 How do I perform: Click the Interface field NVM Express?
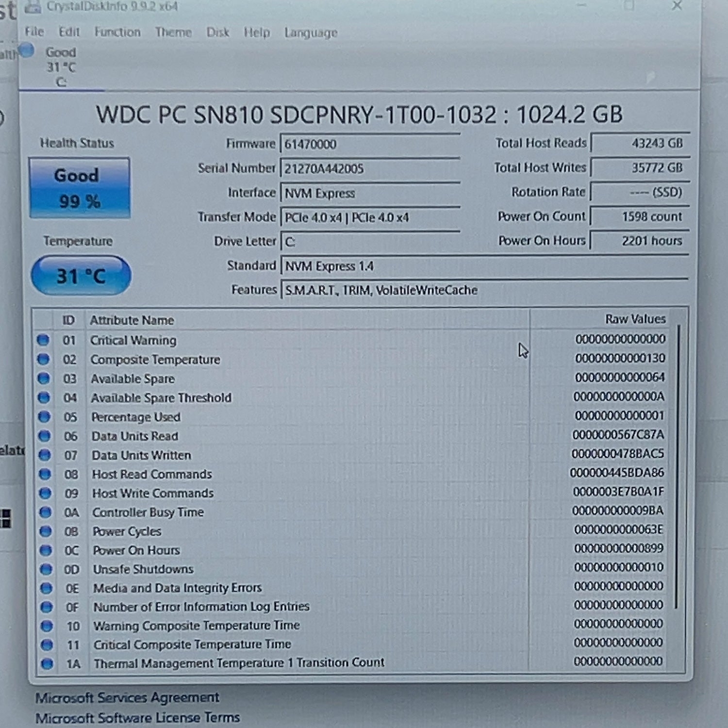pos(370,193)
